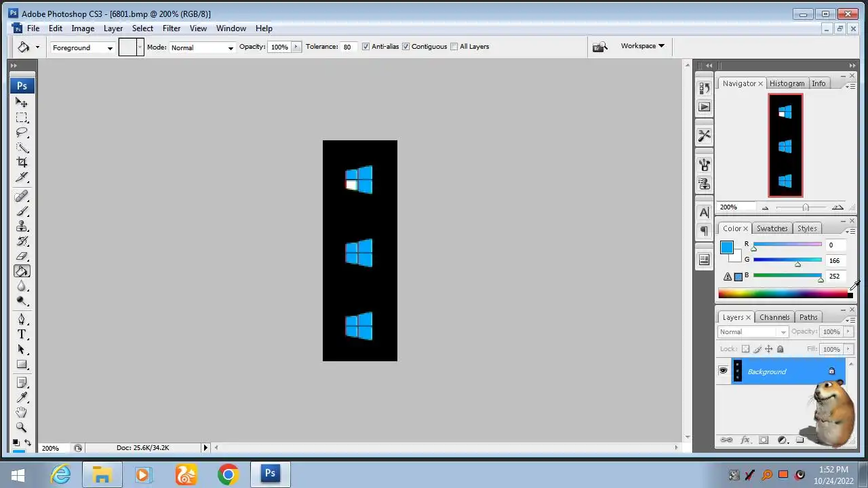This screenshot has height=488, width=868.
Task: Open the Layer Comps dock icon
Action: (704, 260)
